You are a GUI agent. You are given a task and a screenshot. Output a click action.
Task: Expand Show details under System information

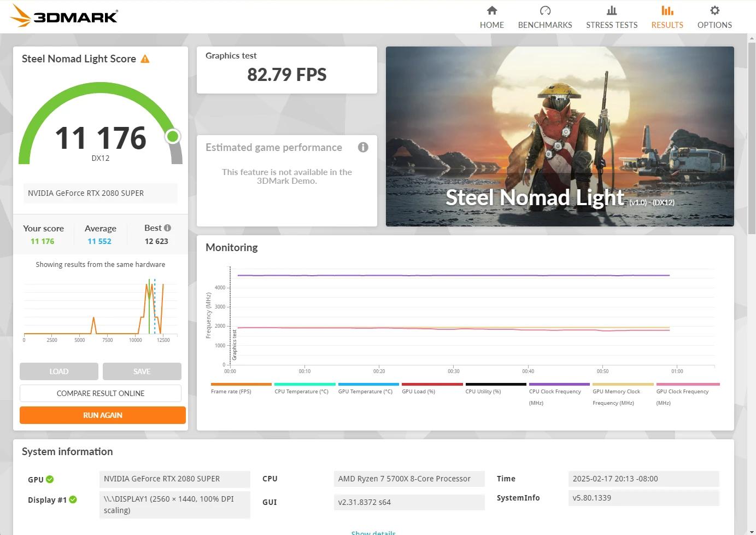(373, 532)
